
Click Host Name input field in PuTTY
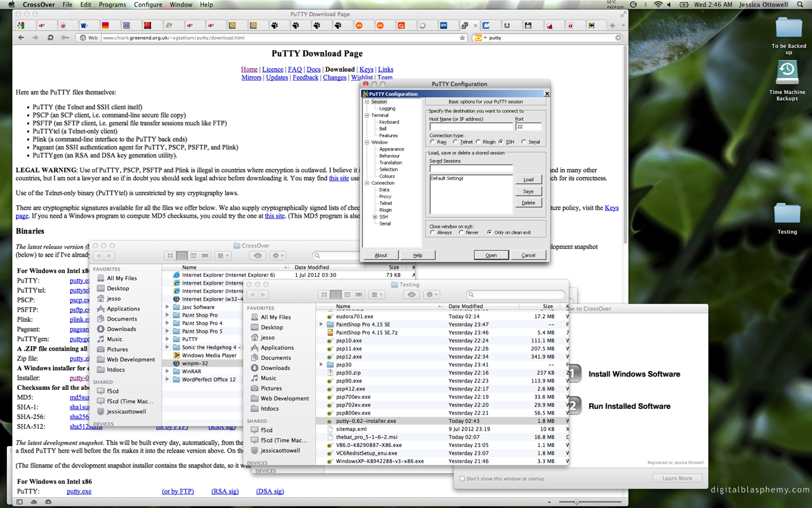[x=471, y=127]
